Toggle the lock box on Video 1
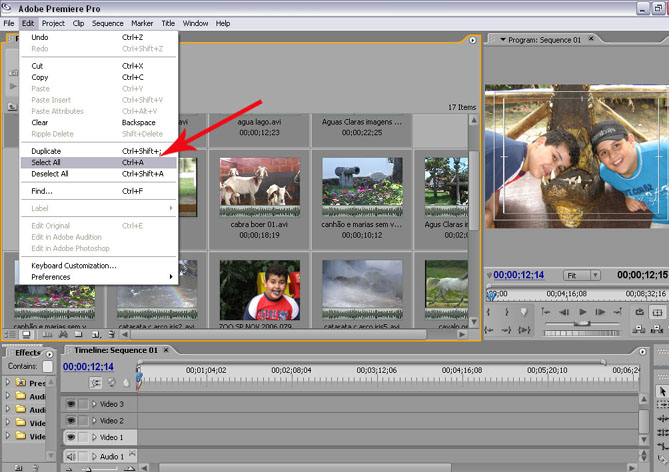Viewport: 669px width, 472px height. (x=84, y=438)
